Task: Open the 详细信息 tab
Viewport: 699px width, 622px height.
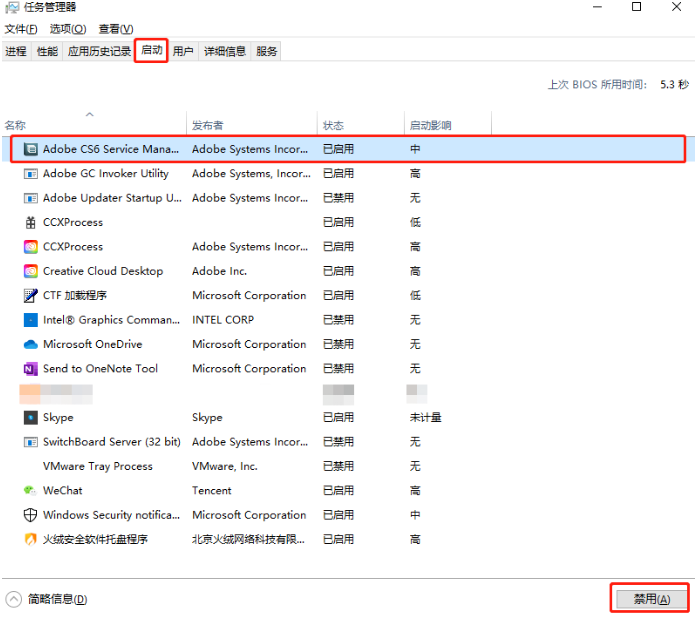Action: pos(225,51)
